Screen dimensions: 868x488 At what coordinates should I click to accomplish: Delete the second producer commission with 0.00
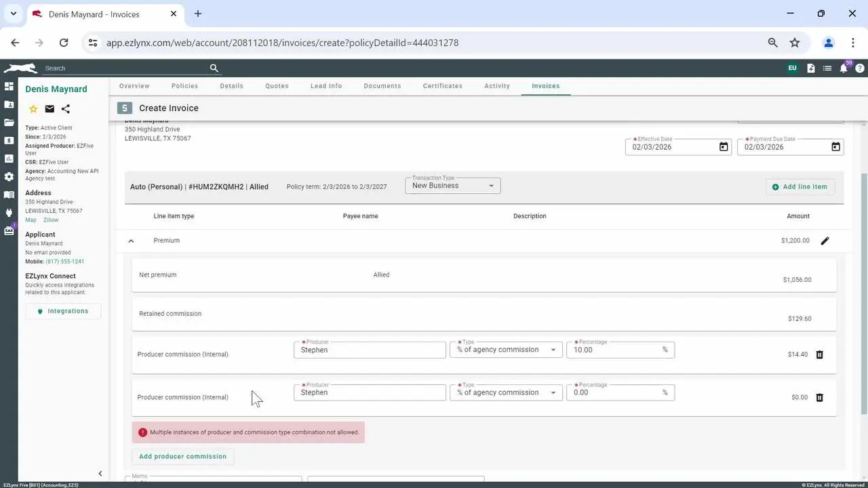tap(819, 397)
